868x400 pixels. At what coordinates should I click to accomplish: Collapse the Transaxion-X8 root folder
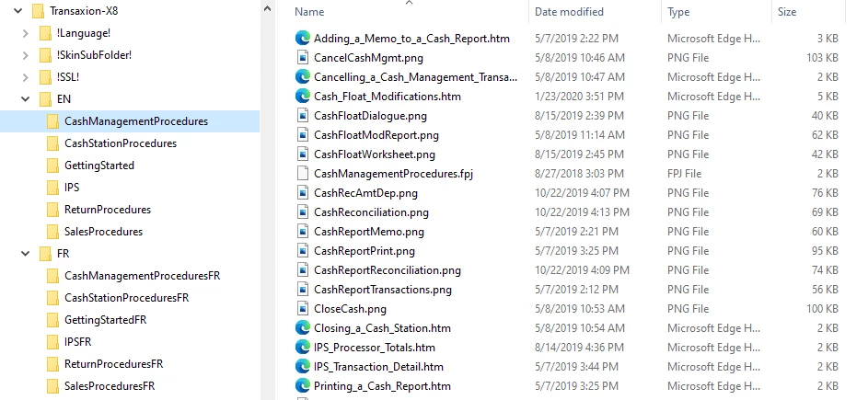(17, 11)
